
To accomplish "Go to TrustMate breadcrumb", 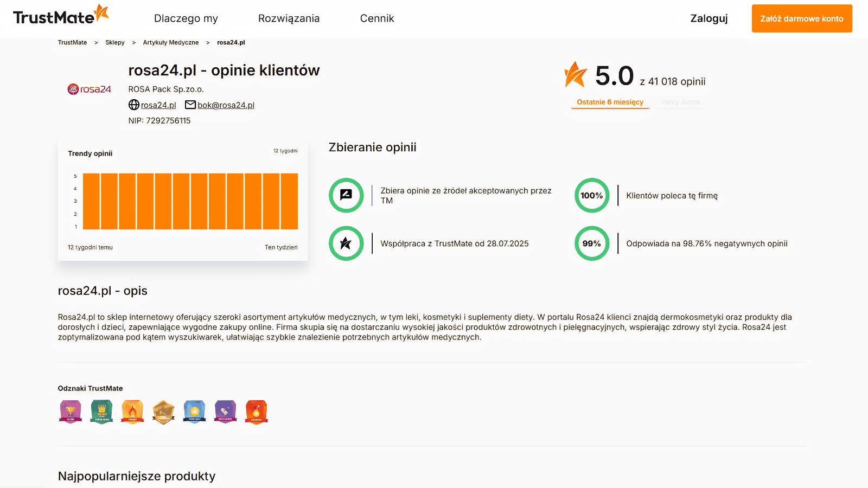I will coord(72,42).
